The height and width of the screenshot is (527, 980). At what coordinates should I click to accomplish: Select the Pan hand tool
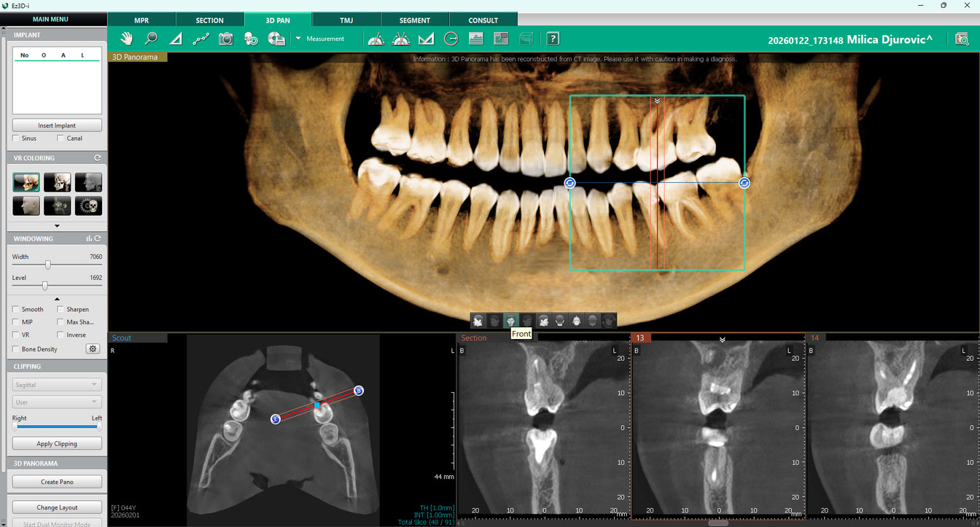(x=127, y=39)
